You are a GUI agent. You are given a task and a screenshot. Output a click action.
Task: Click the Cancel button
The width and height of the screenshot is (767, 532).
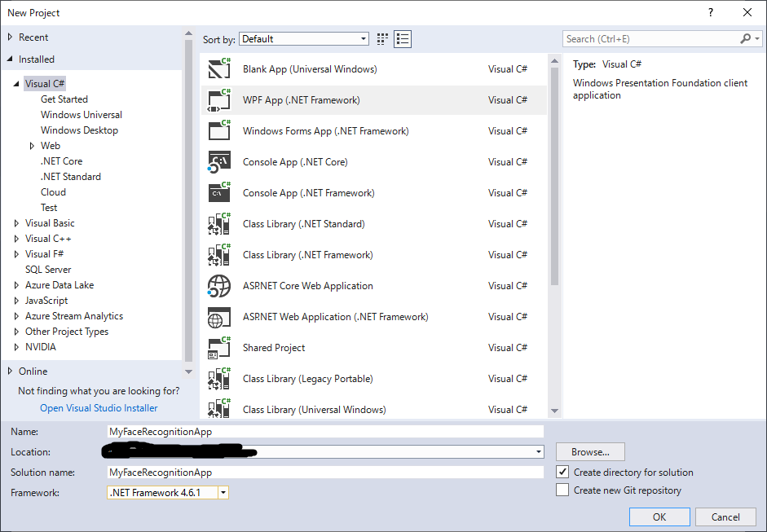coord(725,517)
